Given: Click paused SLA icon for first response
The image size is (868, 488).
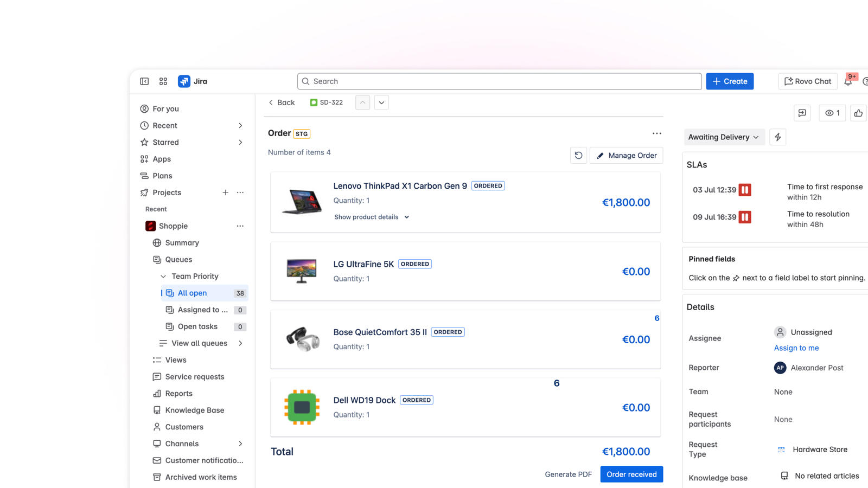Looking at the screenshot, I should tap(745, 190).
